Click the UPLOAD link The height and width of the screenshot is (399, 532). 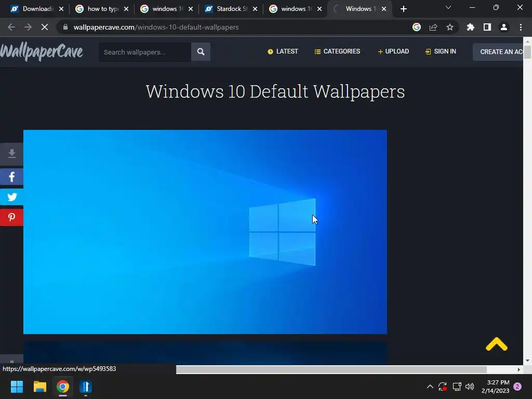pyautogui.click(x=393, y=51)
